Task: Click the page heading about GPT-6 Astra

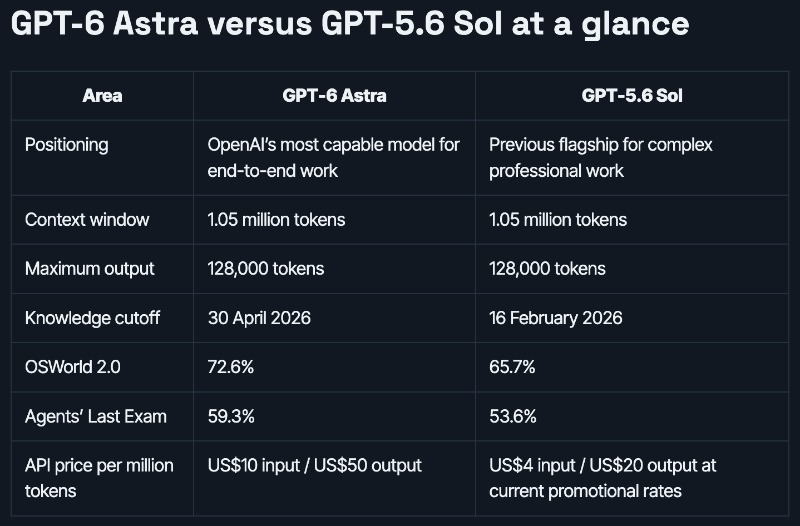Action: click(350, 24)
